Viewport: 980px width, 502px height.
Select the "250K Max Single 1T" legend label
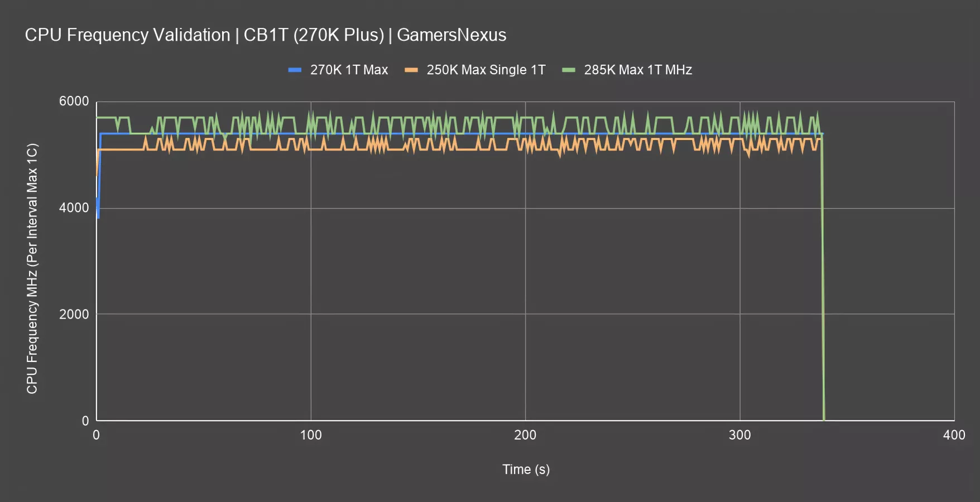coord(486,70)
